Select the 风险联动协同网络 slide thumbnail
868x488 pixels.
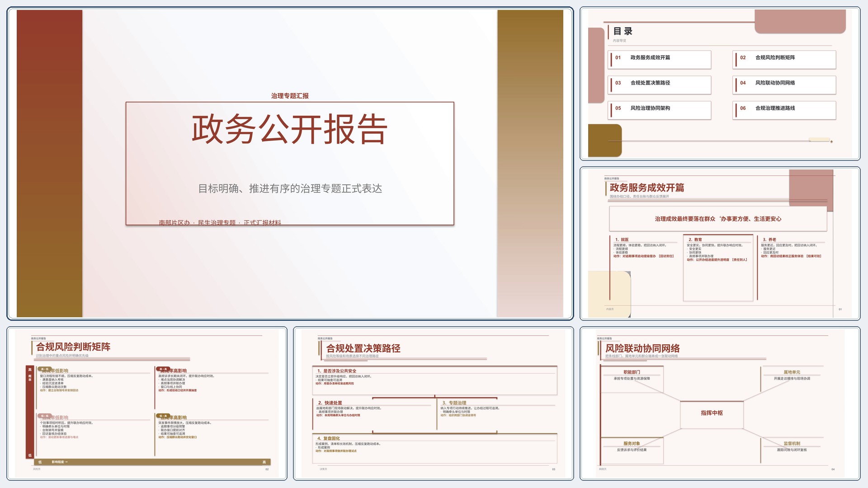coord(720,404)
